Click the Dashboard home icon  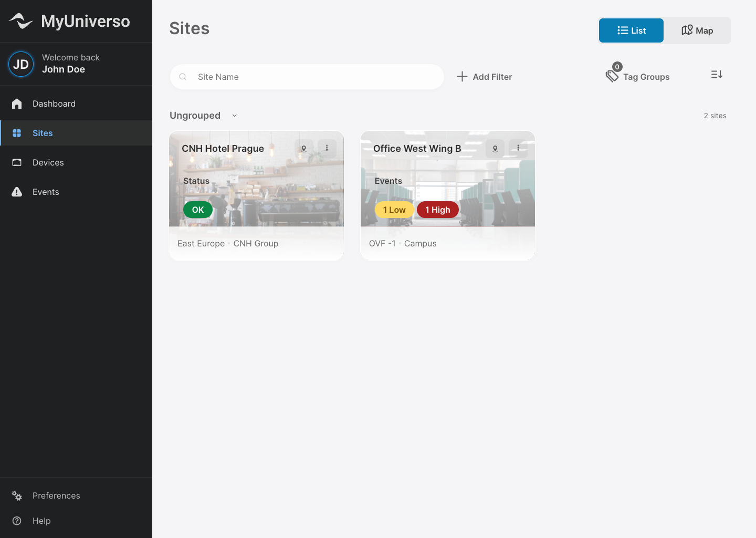17,104
